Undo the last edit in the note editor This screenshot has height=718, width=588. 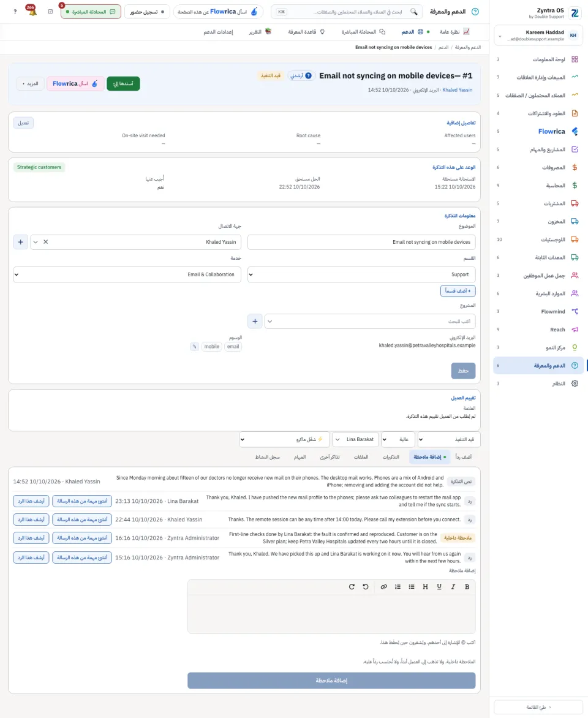(366, 586)
